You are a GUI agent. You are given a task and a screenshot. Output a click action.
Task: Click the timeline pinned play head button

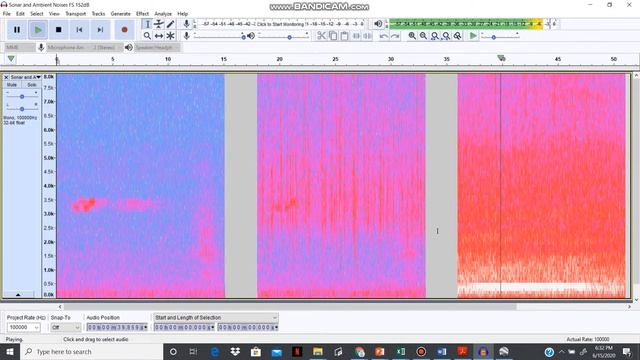click(x=11, y=59)
